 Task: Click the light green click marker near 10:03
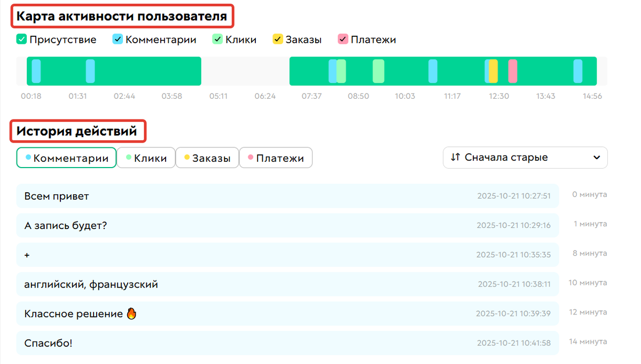click(x=378, y=71)
